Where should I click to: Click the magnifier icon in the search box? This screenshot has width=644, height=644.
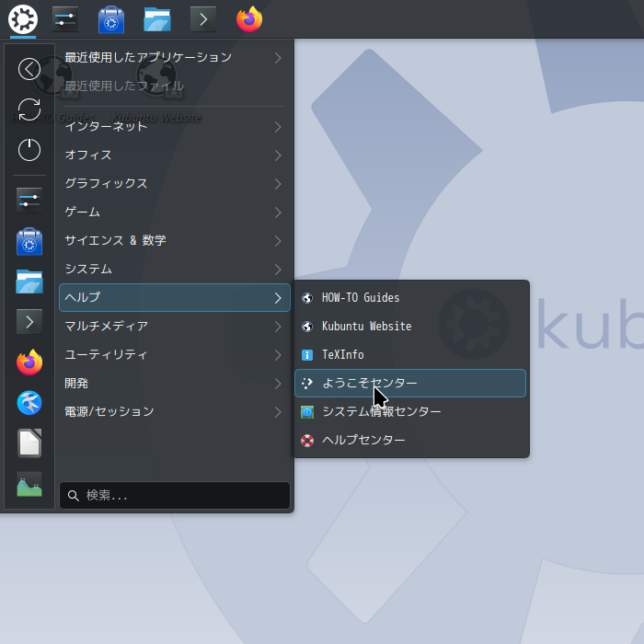pos(74,496)
